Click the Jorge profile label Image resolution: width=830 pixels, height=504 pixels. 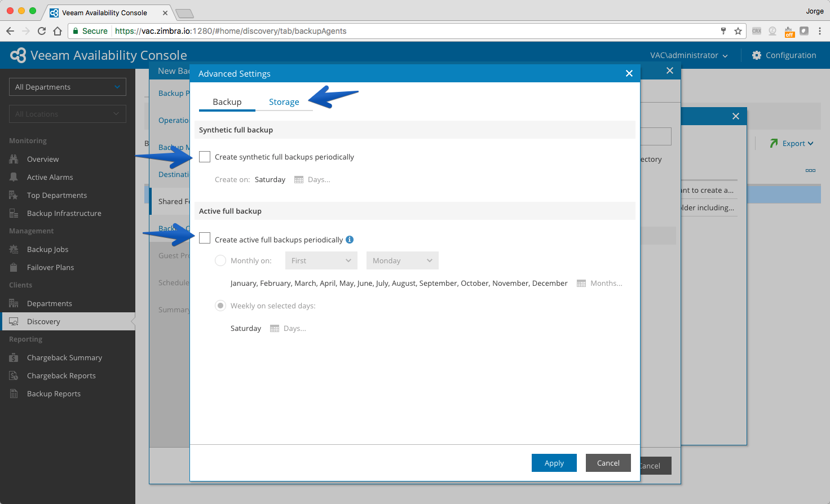coord(815,11)
